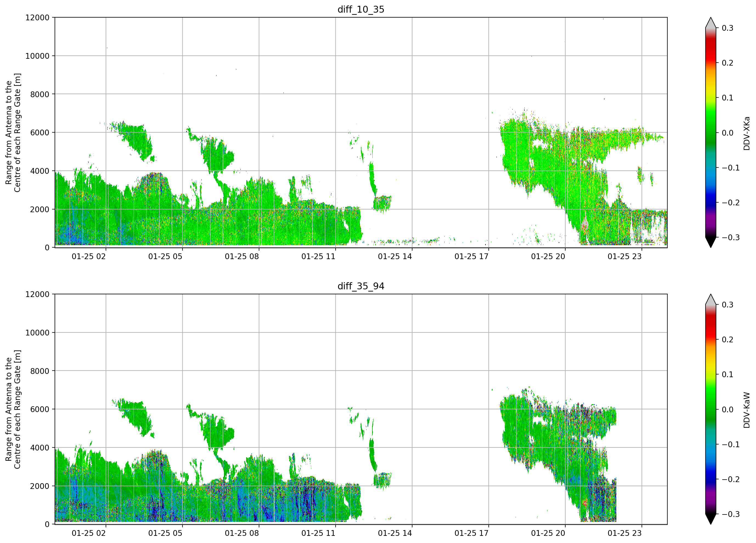Click the diff_10_35 plot title
Viewport: 756px width, 543px height.
tap(361, 9)
